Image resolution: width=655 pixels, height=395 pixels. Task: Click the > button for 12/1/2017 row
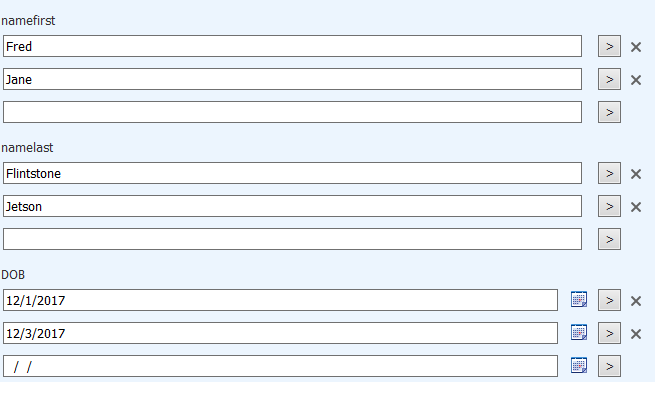[609, 300]
